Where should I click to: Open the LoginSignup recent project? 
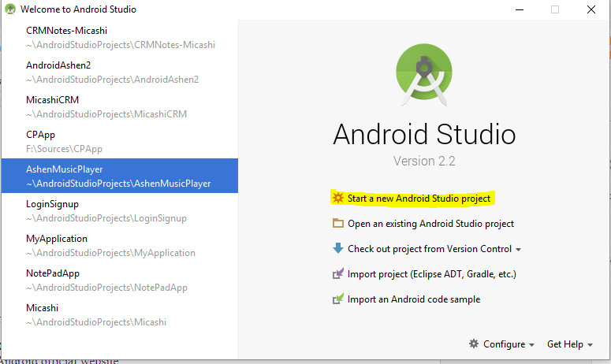tap(120, 210)
